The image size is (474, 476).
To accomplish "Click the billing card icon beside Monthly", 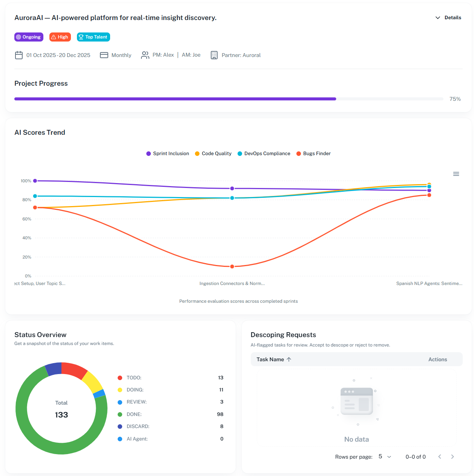I will pyautogui.click(x=104, y=55).
